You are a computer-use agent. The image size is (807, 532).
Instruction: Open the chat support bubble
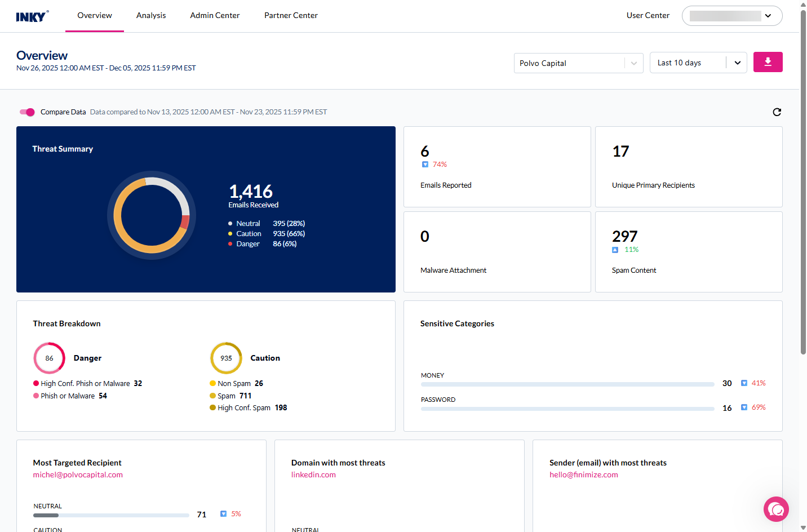click(x=776, y=509)
